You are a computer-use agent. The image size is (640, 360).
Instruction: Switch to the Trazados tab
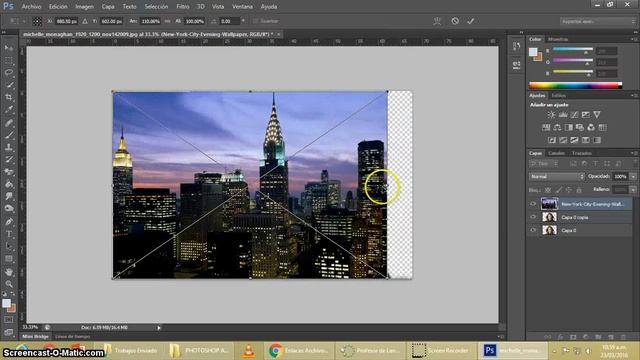coord(581,153)
